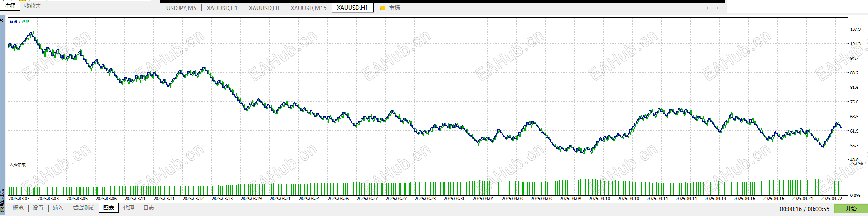Activate the highlighted XAUUSD,H1 tab

click(x=352, y=8)
